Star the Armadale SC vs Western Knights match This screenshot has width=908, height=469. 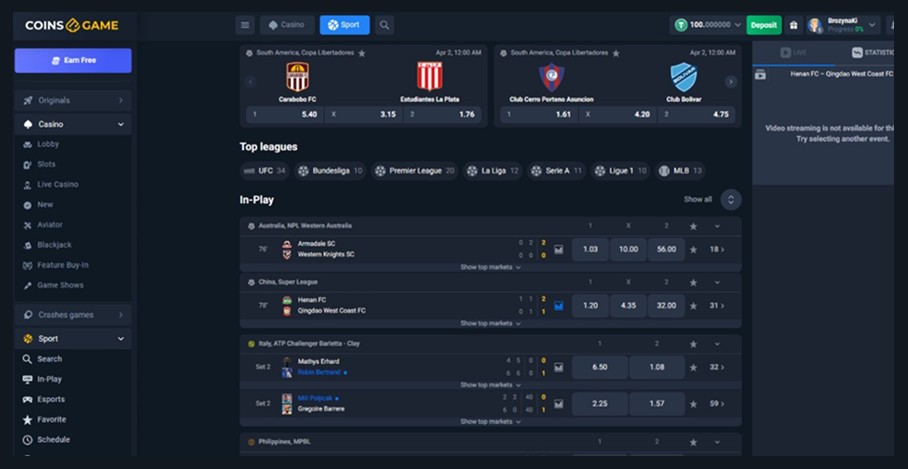pos(693,250)
